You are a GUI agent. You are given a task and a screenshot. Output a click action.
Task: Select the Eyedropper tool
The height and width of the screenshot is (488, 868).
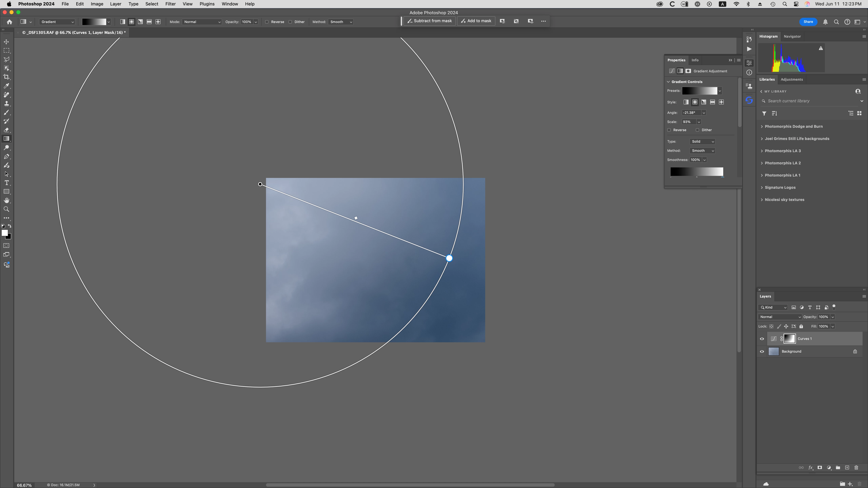[6, 86]
